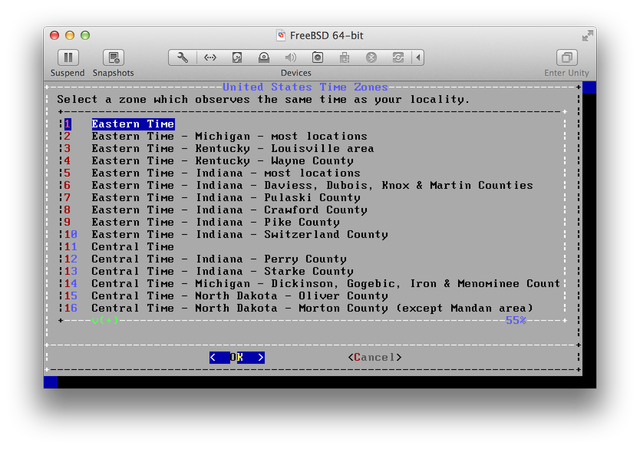640x449 pixels.
Task: Click the United States Time Zones title
Action: [305, 87]
